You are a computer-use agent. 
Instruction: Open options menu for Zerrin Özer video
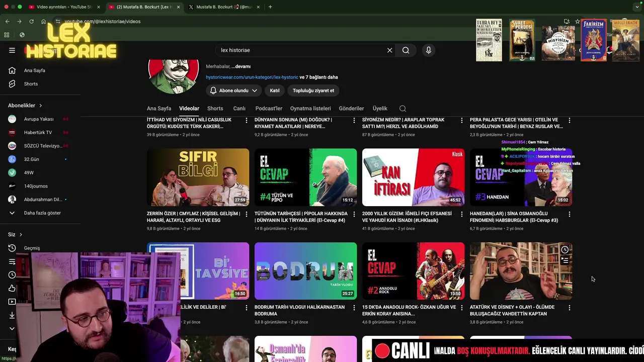pyautogui.click(x=246, y=214)
